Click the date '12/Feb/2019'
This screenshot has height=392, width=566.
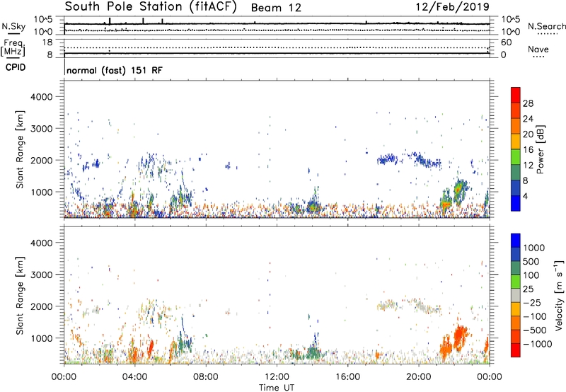coord(452,7)
